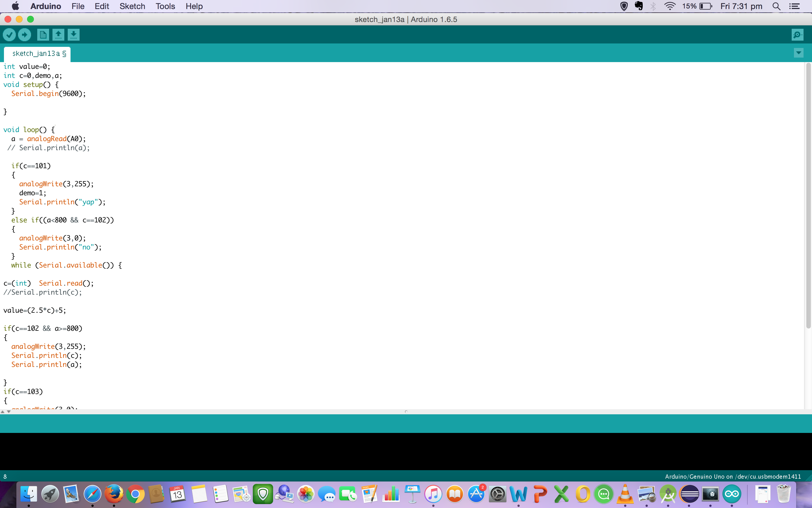This screenshot has width=812, height=508.
Task: Open App Store from the Dock
Action: coord(476,494)
